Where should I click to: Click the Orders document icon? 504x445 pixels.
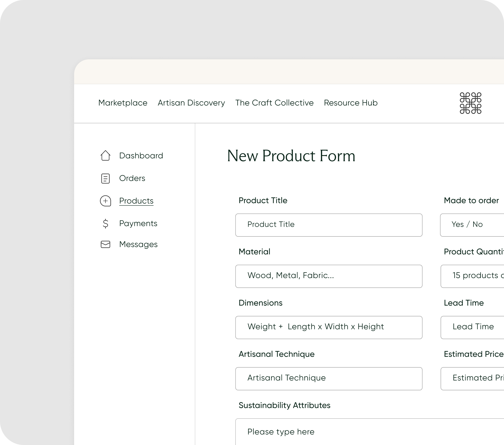point(105,178)
